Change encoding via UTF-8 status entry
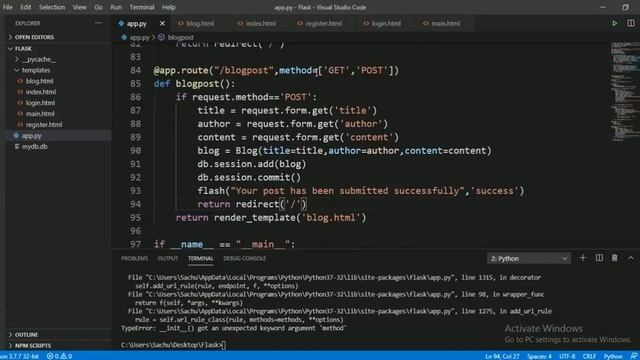Viewport: 640px width, 360px height. (567, 356)
